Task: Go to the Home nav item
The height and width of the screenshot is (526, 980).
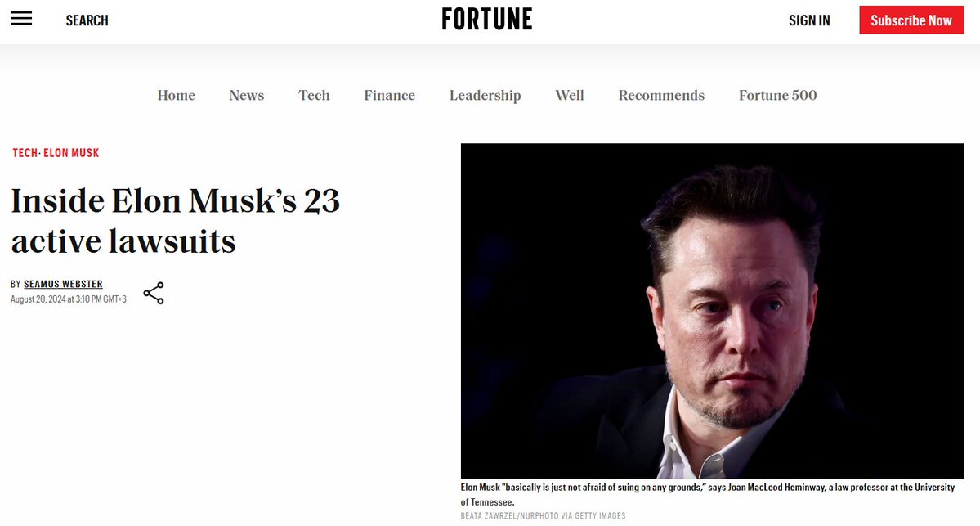Action: pyautogui.click(x=177, y=95)
